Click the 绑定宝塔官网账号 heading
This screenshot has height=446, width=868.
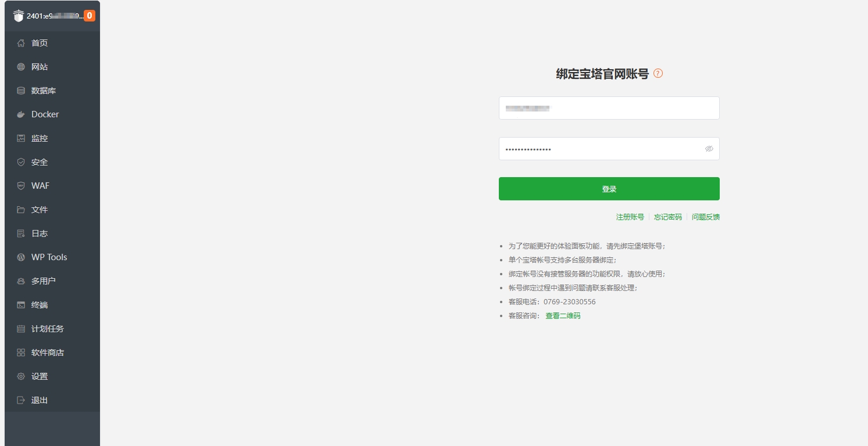pos(602,74)
